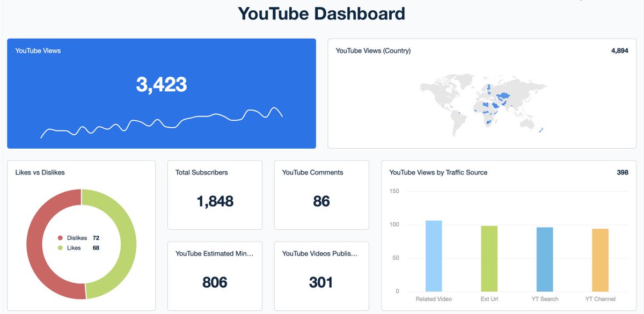Click the green Ext Url bar
The image size is (644, 314).
pyautogui.click(x=489, y=259)
